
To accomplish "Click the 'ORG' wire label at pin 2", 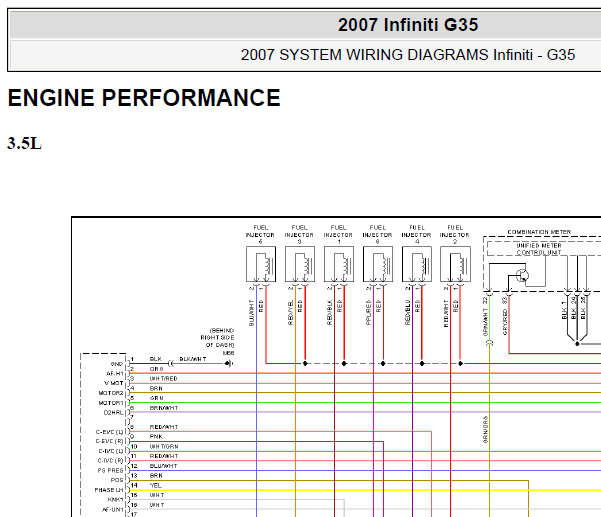I will (156, 369).
